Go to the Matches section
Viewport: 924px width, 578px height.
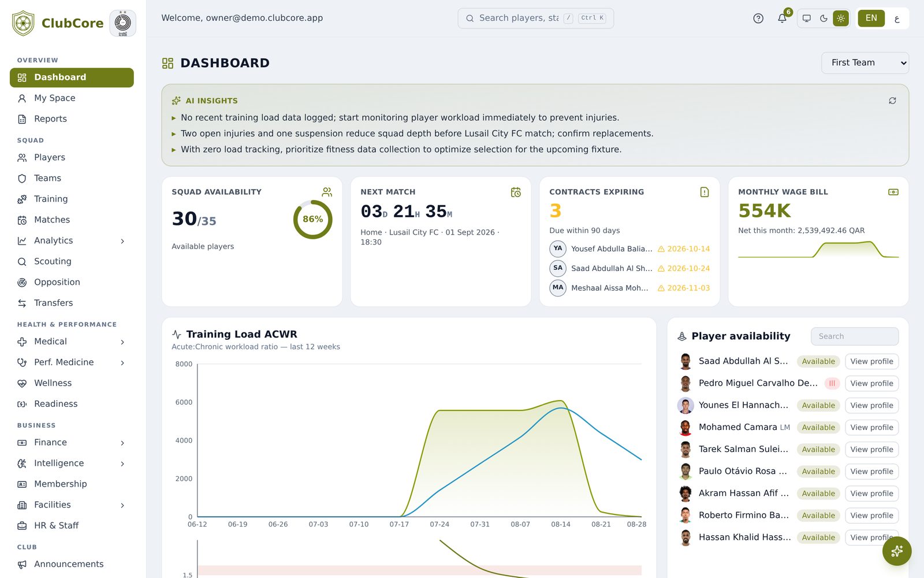pos(72,220)
